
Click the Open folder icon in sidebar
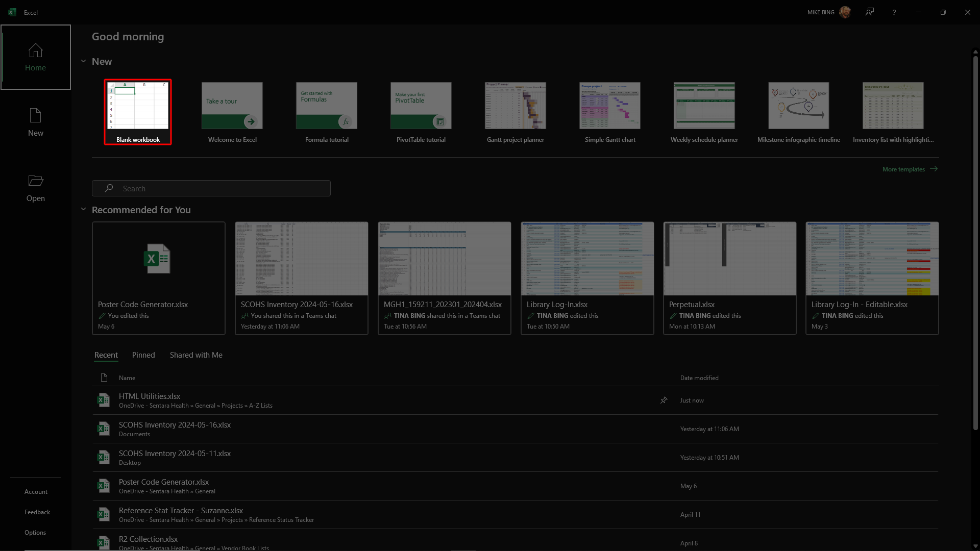pos(35,181)
